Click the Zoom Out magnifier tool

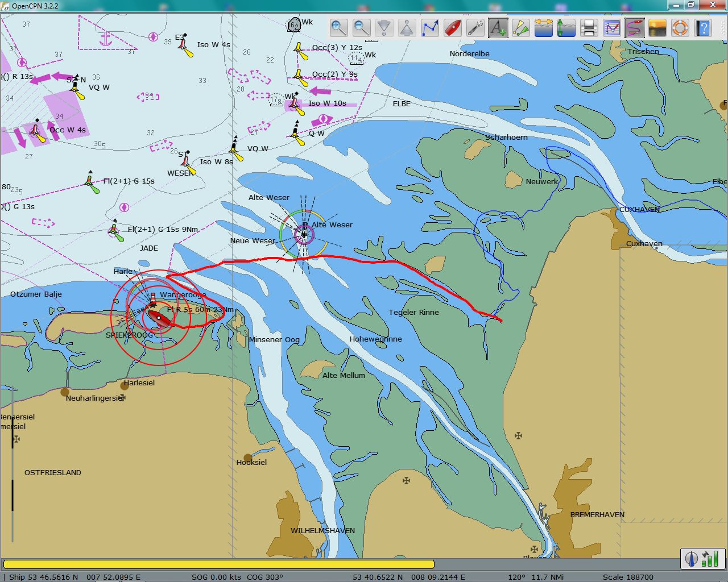coord(362,27)
